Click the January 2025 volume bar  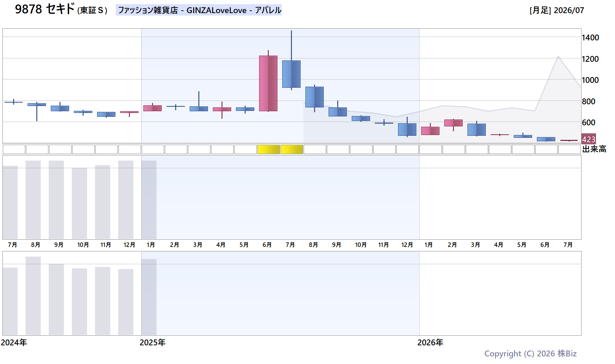[149, 200]
